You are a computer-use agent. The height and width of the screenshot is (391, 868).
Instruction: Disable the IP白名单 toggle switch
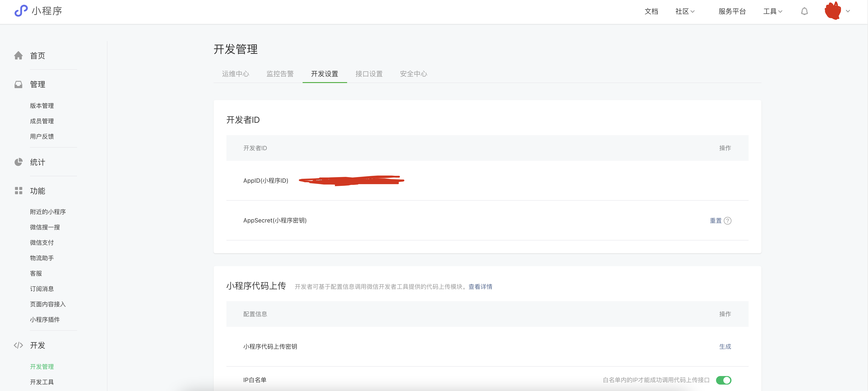(x=724, y=380)
